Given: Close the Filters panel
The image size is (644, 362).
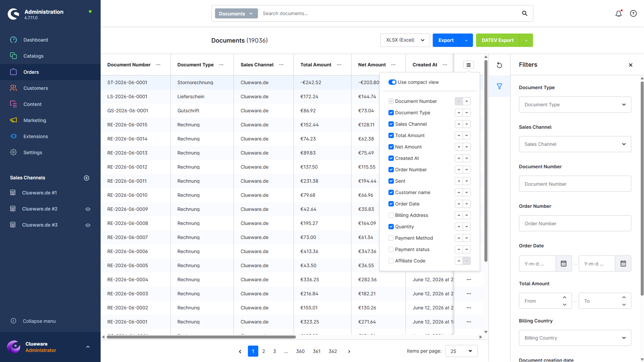Looking at the screenshot, I should tap(631, 65).
